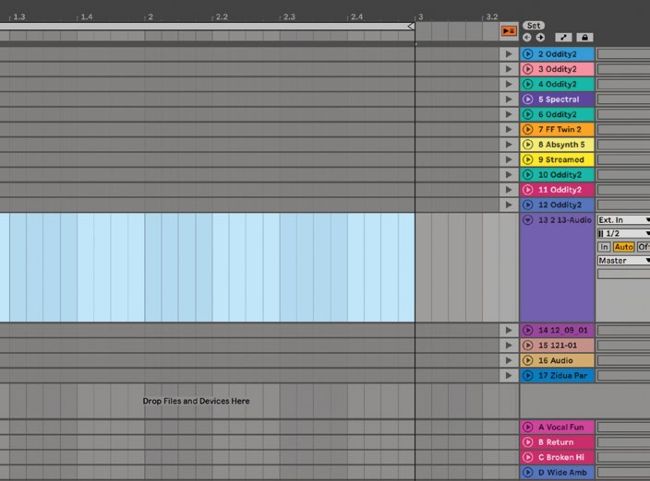Click play arrow on 11 Oddity2 row
The image size is (650, 481).
click(509, 190)
